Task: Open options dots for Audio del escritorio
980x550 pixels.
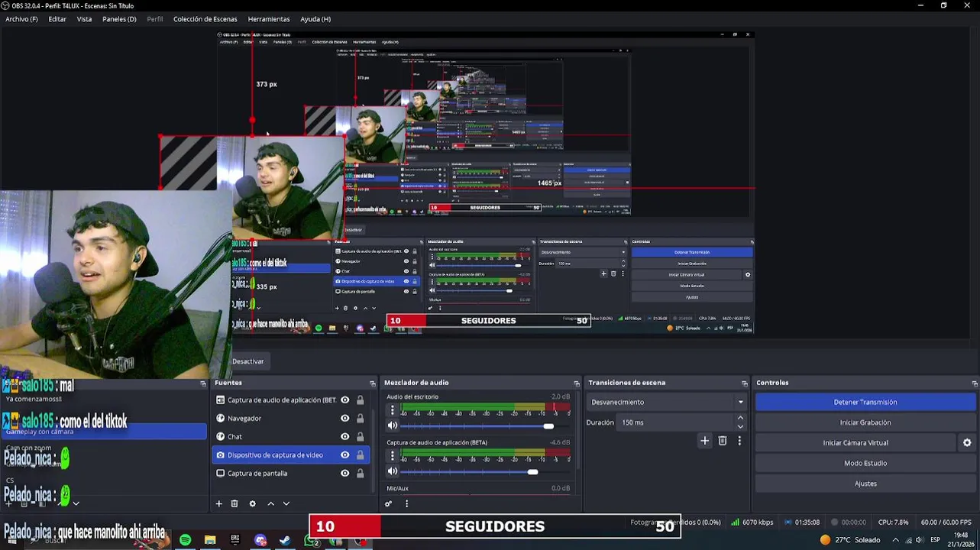Action: pyautogui.click(x=393, y=410)
